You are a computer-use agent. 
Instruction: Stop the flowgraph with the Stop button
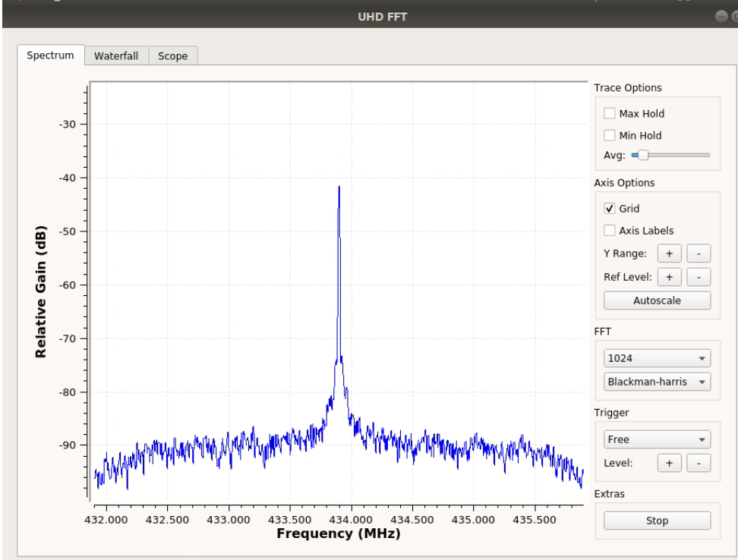658,521
